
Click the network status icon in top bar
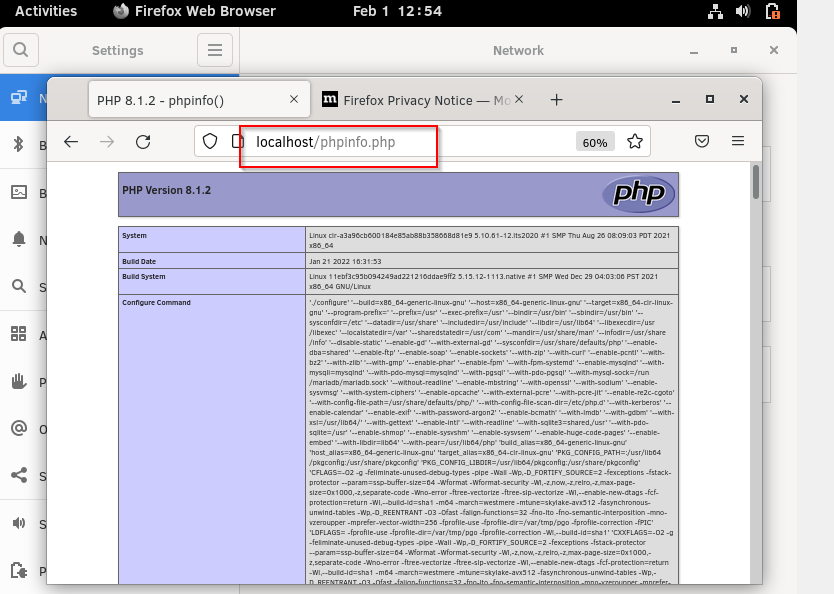[x=715, y=11]
